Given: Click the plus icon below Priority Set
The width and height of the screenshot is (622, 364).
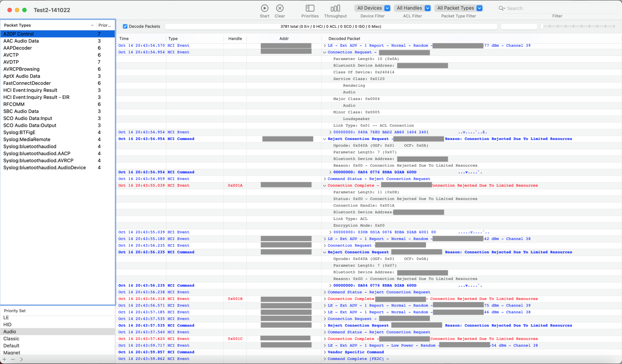Looking at the screenshot, I should (4, 359).
